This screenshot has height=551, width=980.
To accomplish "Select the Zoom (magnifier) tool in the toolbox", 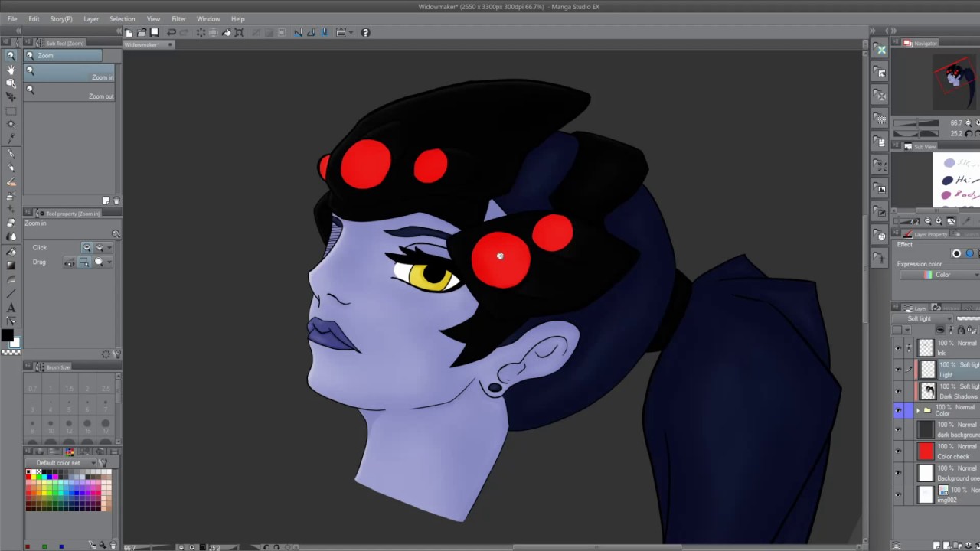I will [x=11, y=56].
